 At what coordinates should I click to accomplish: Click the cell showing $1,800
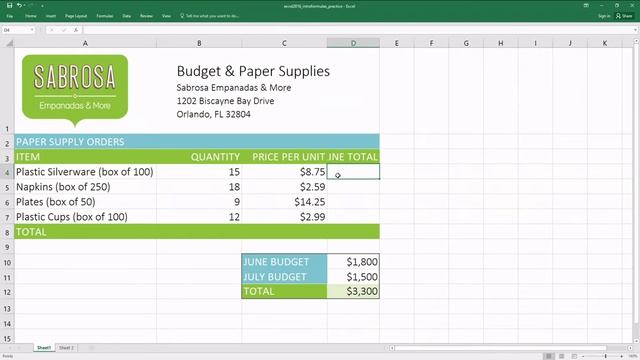pos(353,262)
